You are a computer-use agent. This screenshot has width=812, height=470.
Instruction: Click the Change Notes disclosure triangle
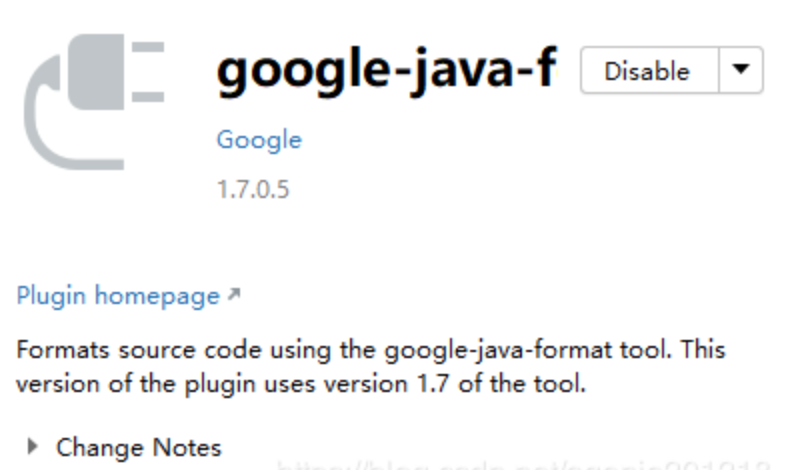pyautogui.click(x=32, y=447)
